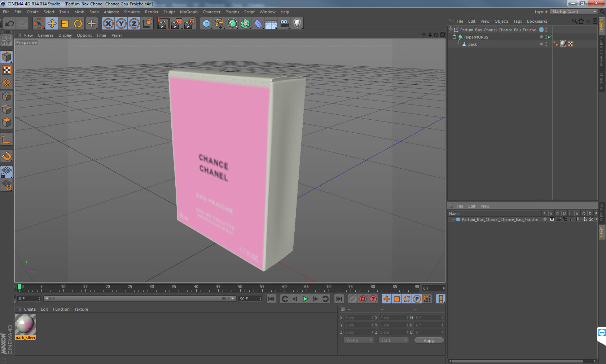This screenshot has height=364, width=606.
Task: Toggle Autokeying button
Action: click(x=363, y=299)
